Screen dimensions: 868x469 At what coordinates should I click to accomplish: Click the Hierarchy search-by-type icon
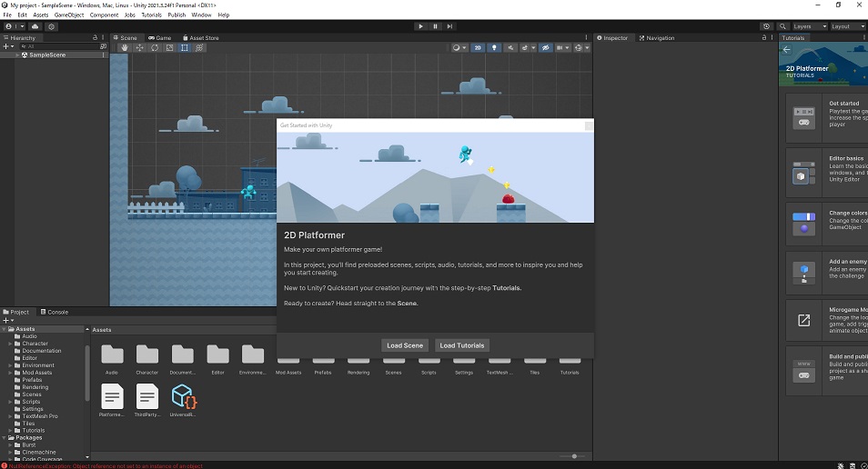coord(103,46)
